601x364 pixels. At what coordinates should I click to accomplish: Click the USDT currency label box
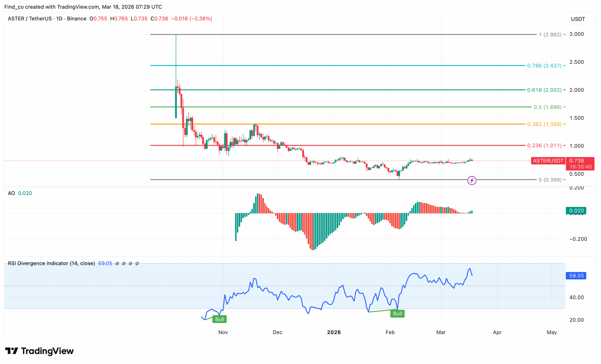click(x=581, y=19)
